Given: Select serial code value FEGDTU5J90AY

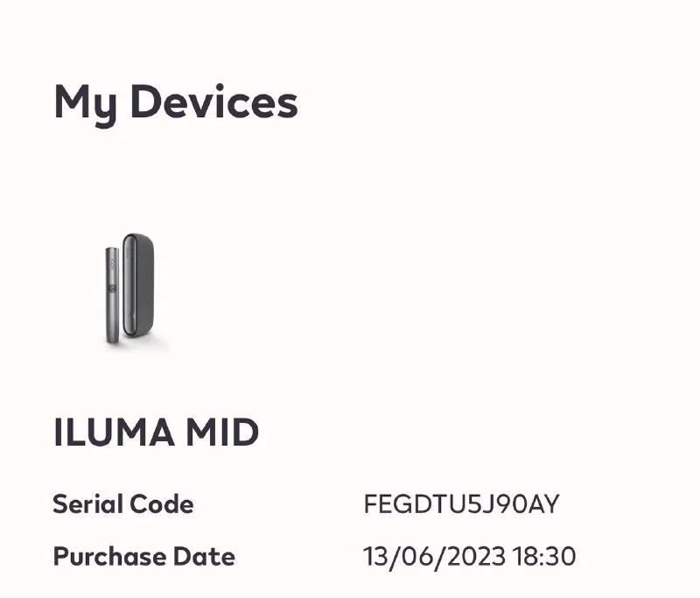Looking at the screenshot, I should (x=460, y=505).
